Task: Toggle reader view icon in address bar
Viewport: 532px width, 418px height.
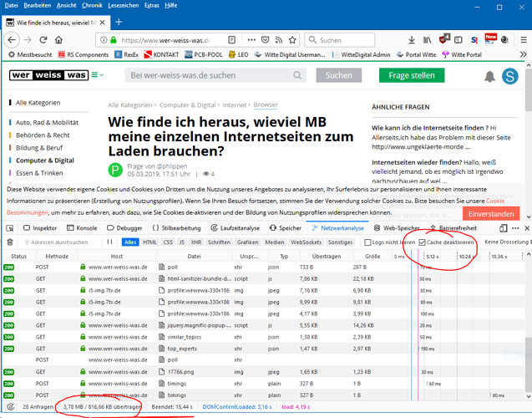Action: click(x=231, y=40)
